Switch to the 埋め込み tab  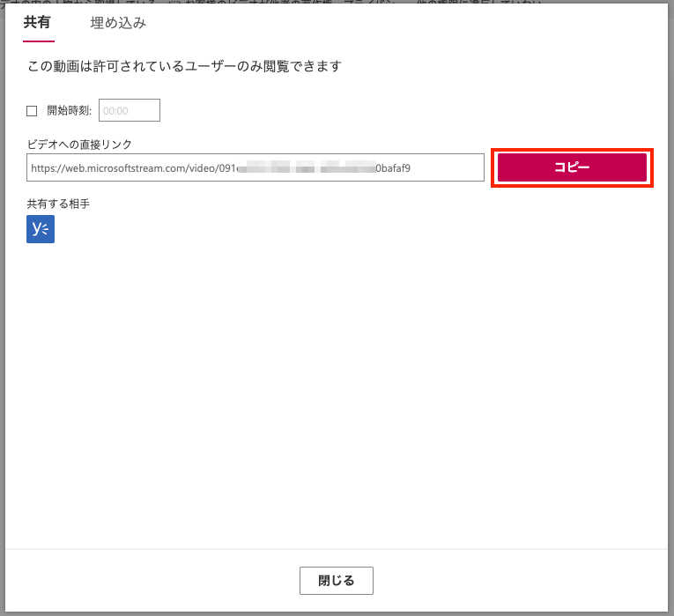click(x=118, y=23)
